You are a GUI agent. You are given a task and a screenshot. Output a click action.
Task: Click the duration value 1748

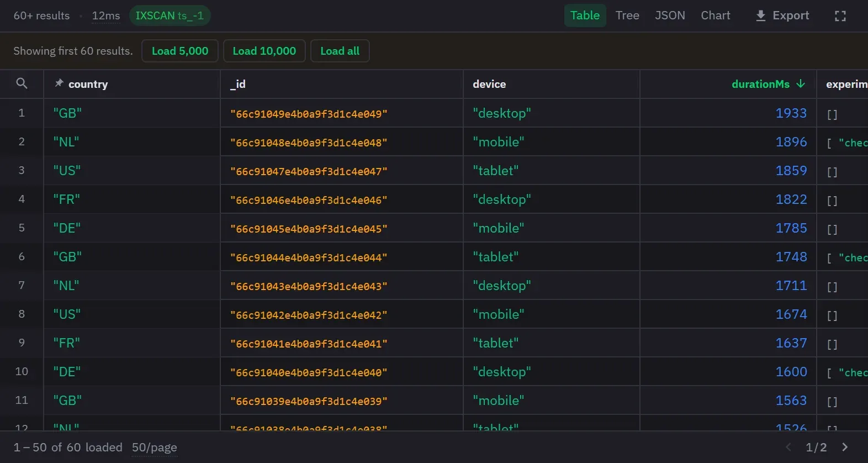(x=791, y=257)
